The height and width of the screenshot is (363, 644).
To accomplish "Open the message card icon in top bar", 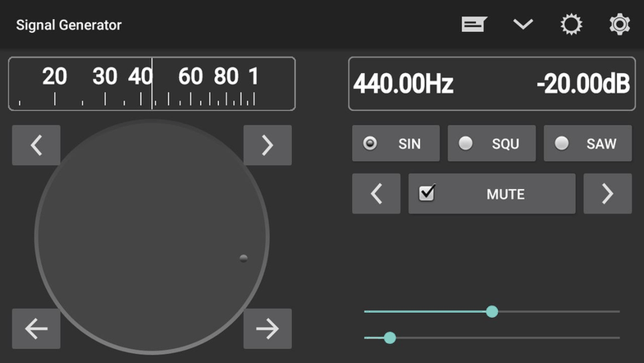I will 473,25.
